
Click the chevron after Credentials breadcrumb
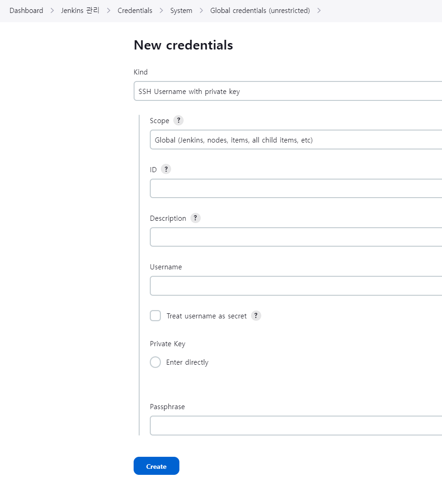161,11
